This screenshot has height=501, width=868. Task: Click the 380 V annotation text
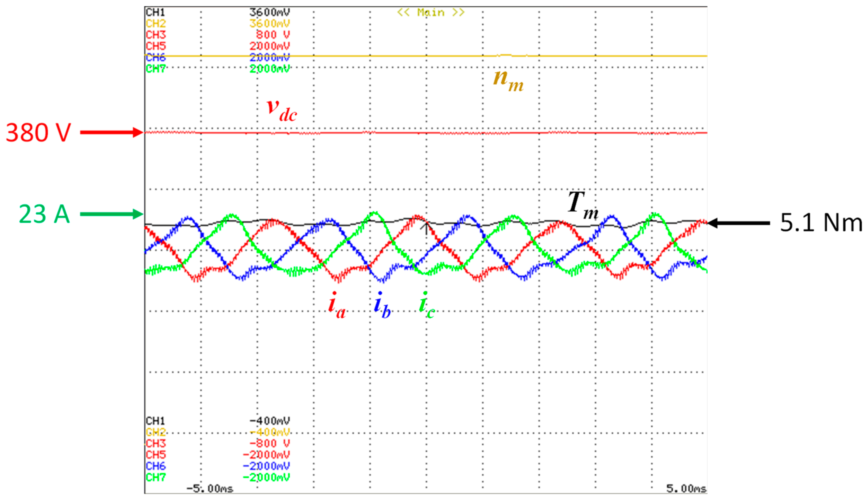click(x=39, y=133)
